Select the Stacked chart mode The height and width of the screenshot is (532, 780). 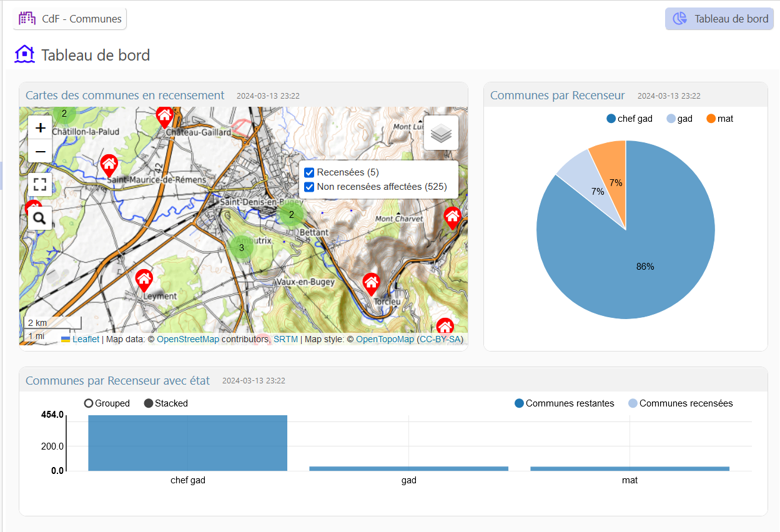click(x=149, y=403)
